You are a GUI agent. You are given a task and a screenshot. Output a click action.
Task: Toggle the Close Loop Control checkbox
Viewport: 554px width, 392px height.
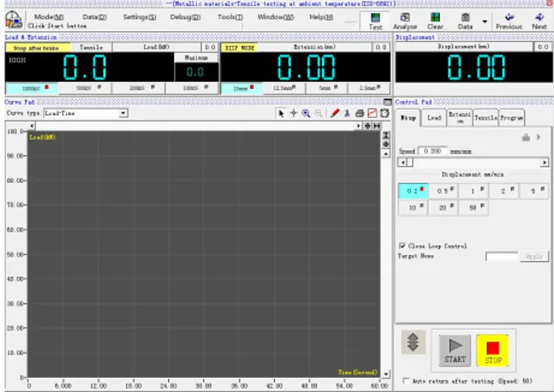pyautogui.click(x=402, y=246)
